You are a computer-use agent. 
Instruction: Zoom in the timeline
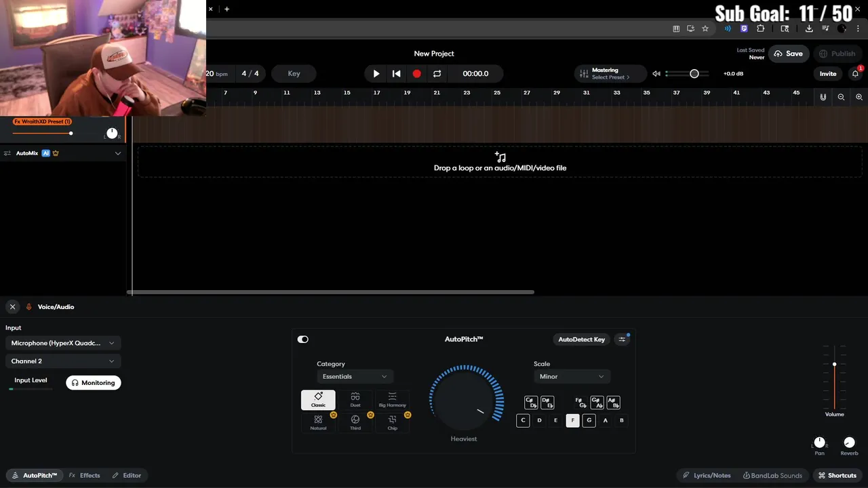coord(859,97)
